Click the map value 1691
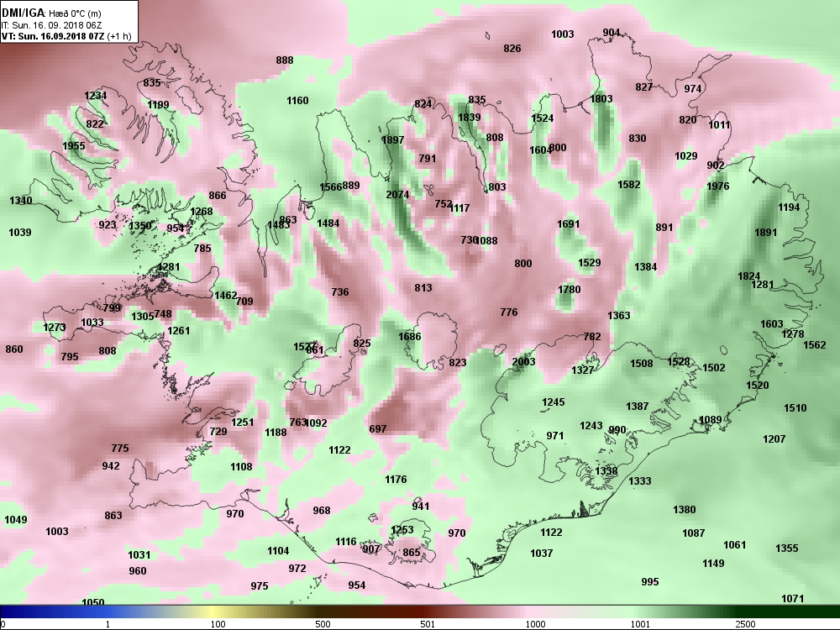The width and height of the screenshot is (840, 630). click(x=569, y=224)
